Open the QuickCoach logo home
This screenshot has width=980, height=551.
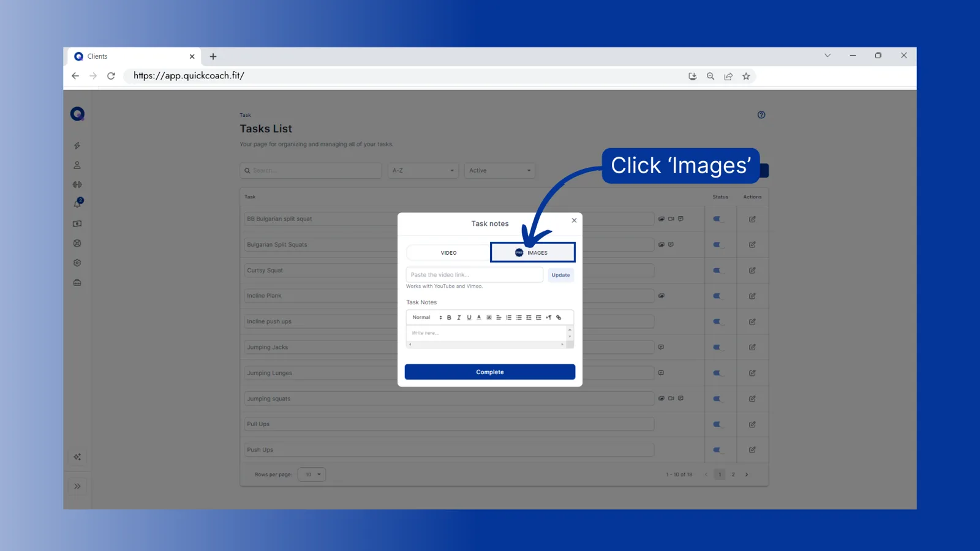77,114
